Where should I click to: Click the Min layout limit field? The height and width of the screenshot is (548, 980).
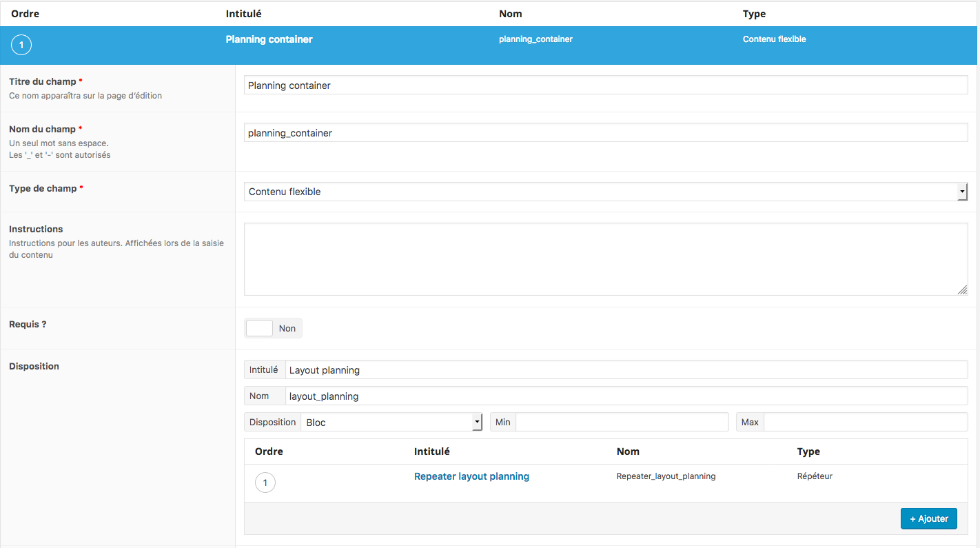(621, 422)
